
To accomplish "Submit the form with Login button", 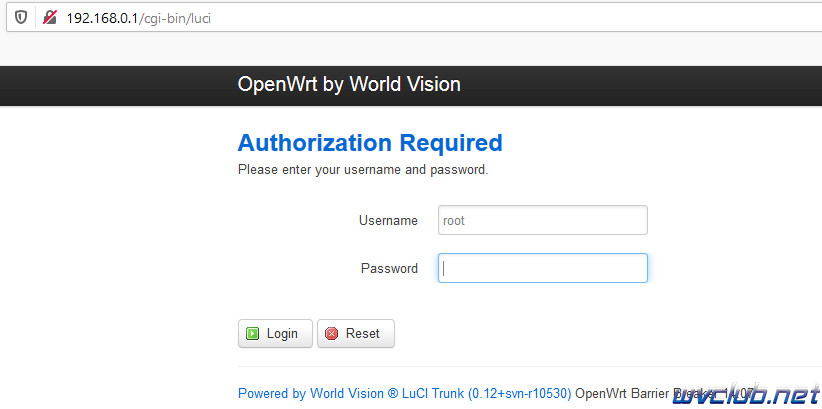I will click(275, 333).
